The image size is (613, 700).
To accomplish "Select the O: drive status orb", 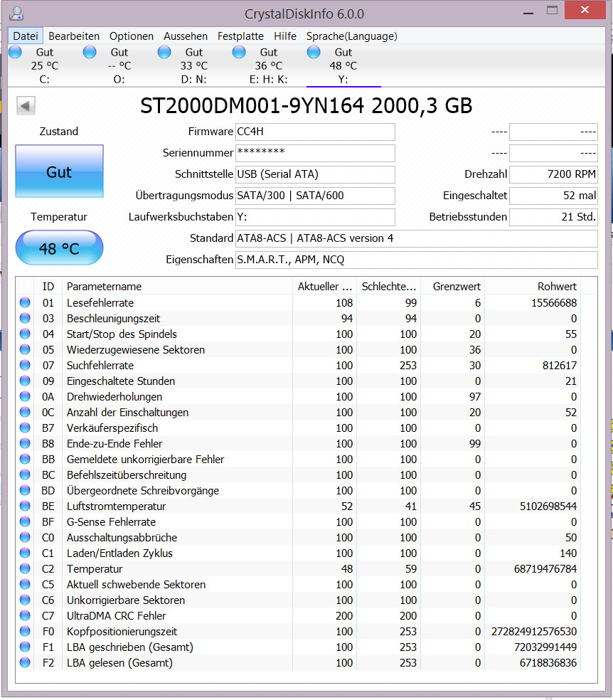I will point(90,52).
